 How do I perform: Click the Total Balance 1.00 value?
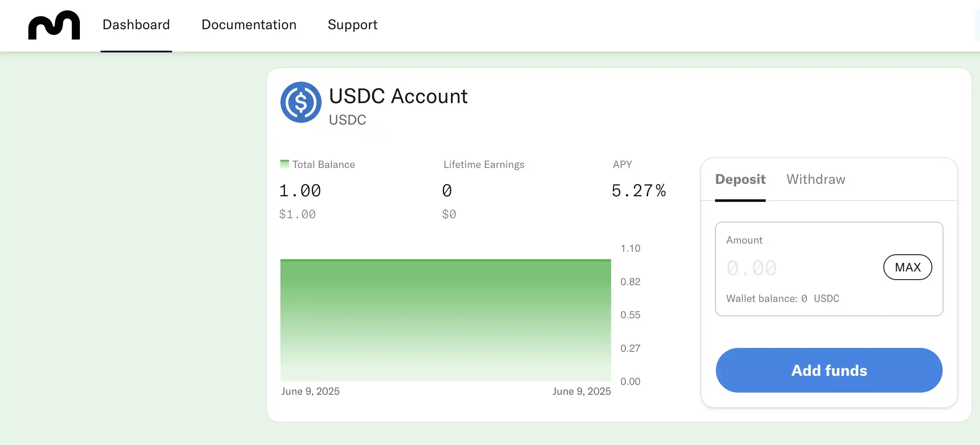(x=300, y=191)
